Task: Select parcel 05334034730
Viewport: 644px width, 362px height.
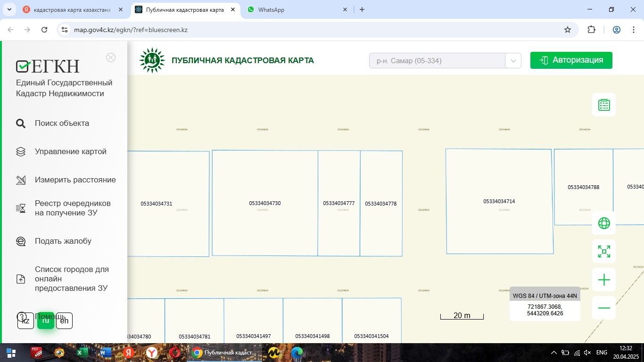Action: click(x=265, y=203)
